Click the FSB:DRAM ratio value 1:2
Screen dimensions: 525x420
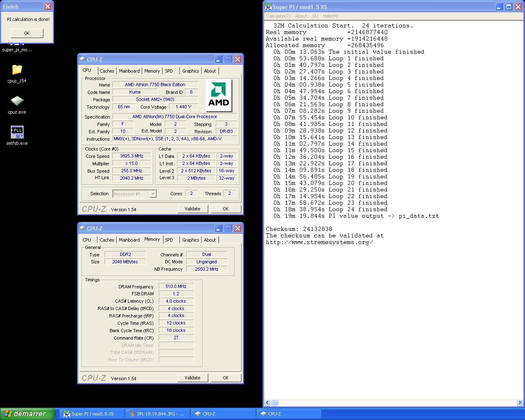(176, 294)
